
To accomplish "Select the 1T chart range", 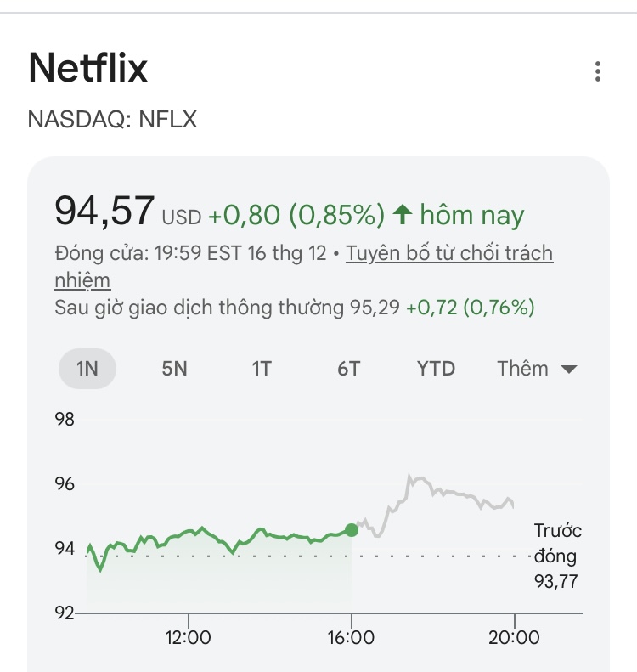I will pyautogui.click(x=262, y=369).
